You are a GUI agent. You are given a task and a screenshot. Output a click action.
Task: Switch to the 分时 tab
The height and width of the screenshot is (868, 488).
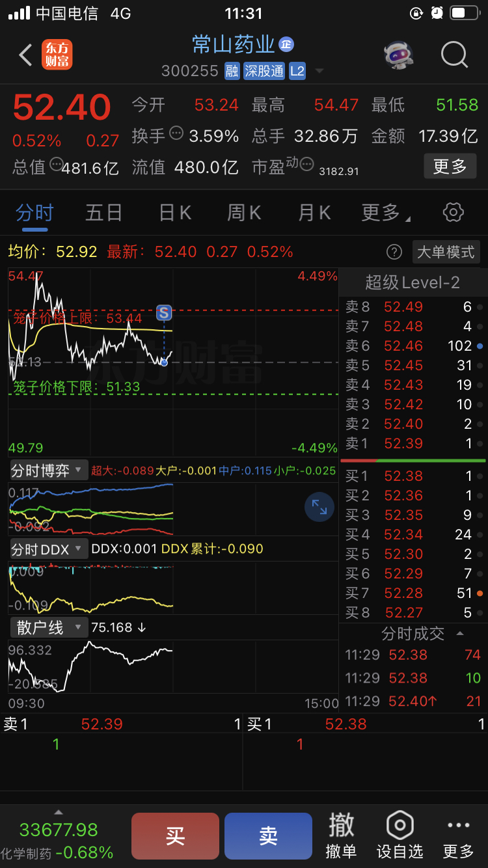tap(34, 213)
